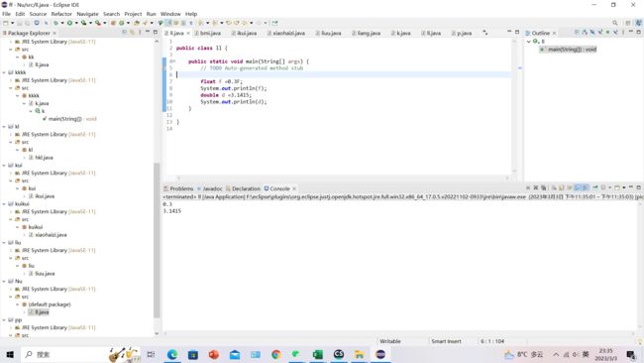
Task: Close the Outline view tab
Action: point(554,33)
